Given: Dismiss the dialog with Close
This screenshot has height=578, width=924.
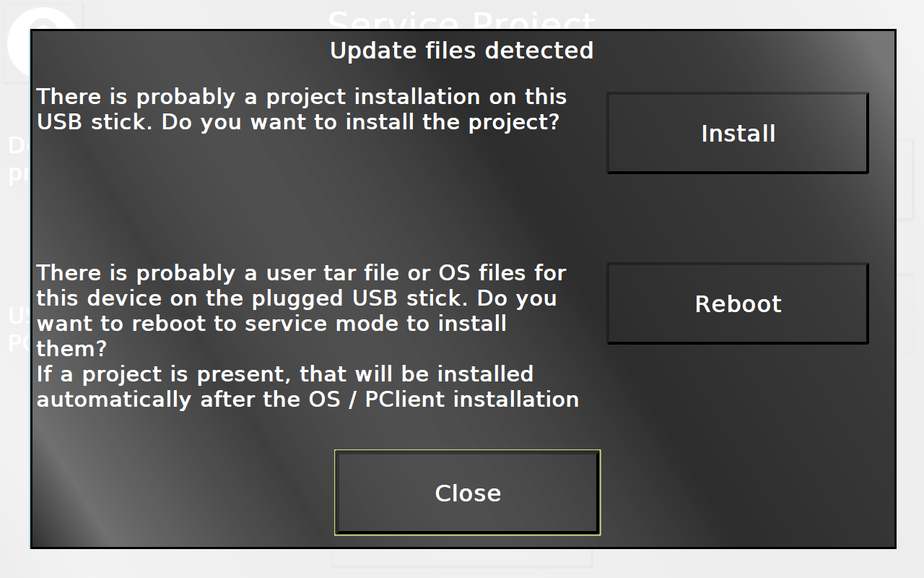Looking at the screenshot, I should [x=467, y=493].
